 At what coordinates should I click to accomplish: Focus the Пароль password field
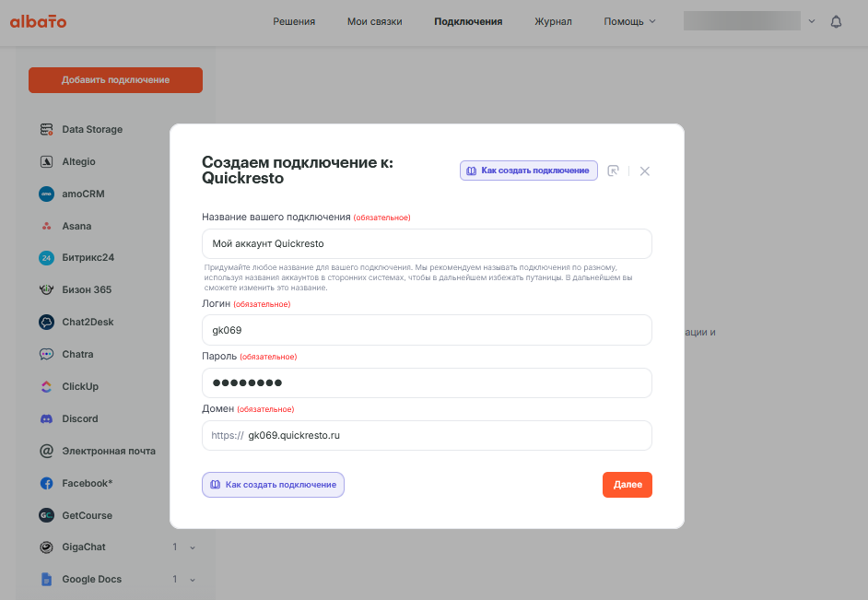click(427, 382)
